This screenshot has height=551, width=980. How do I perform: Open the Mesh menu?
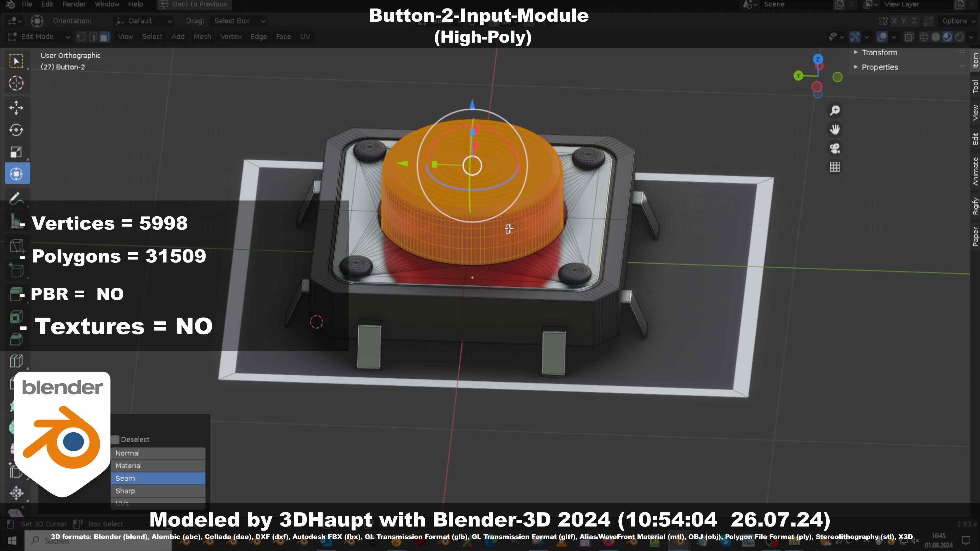pos(202,37)
